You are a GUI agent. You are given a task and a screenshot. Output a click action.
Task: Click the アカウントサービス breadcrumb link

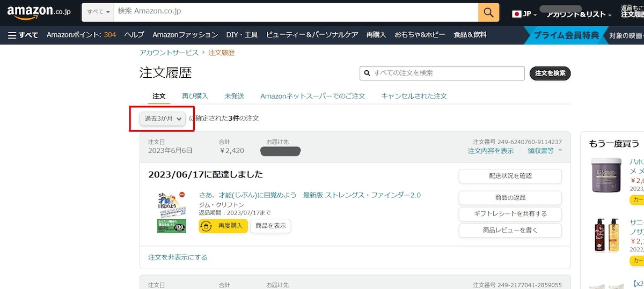(169, 53)
